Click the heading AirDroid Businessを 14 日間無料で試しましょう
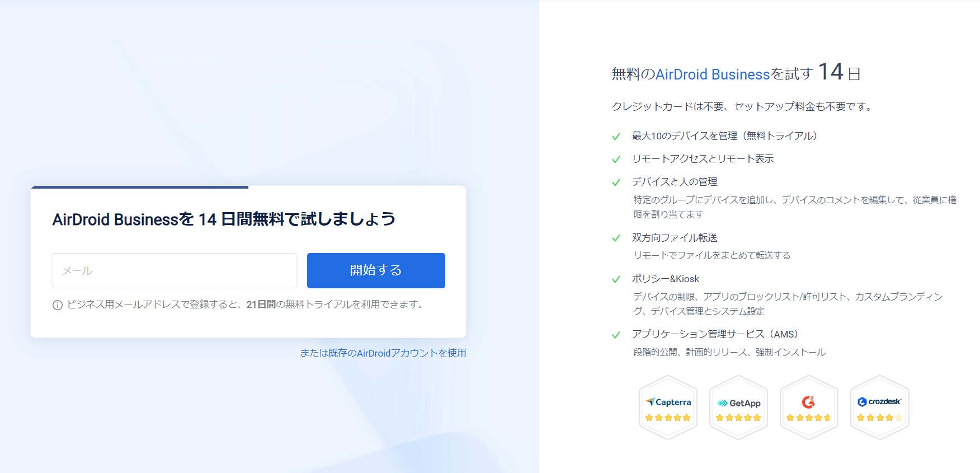Viewport: 980px width, 473px height. 224,219
